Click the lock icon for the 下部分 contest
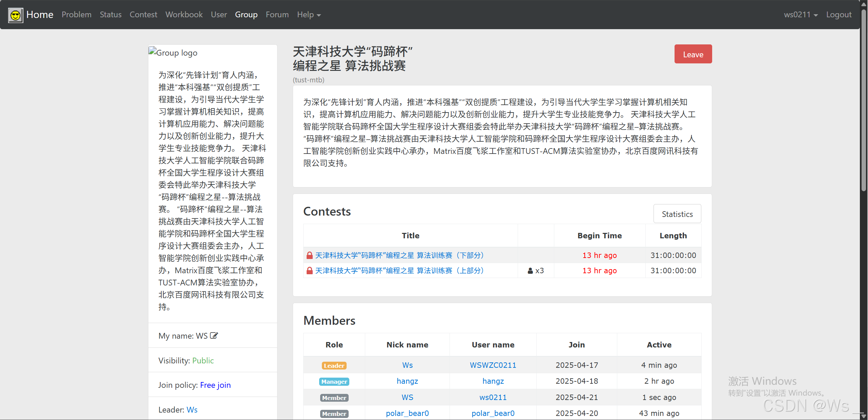 309,255
